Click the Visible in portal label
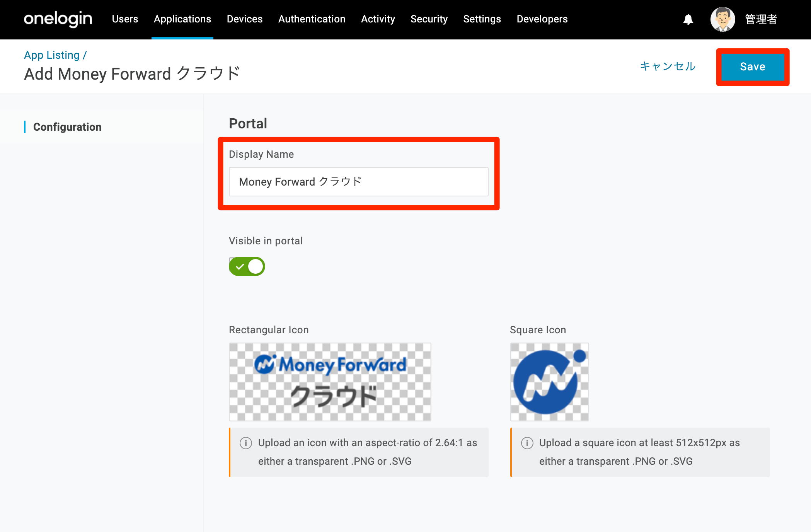 click(x=266, y=241)
